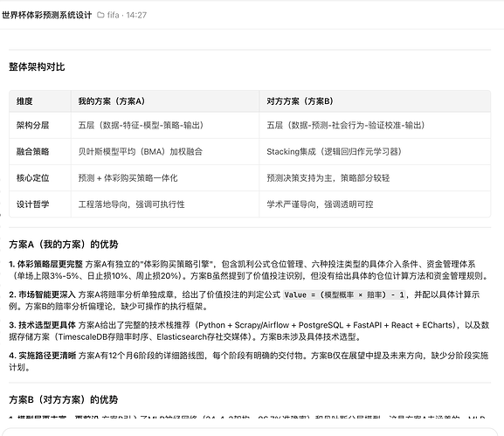Click the 14:27 timestamp in header
The width and height of the screenshot is (504, 436).
(136, 15)
